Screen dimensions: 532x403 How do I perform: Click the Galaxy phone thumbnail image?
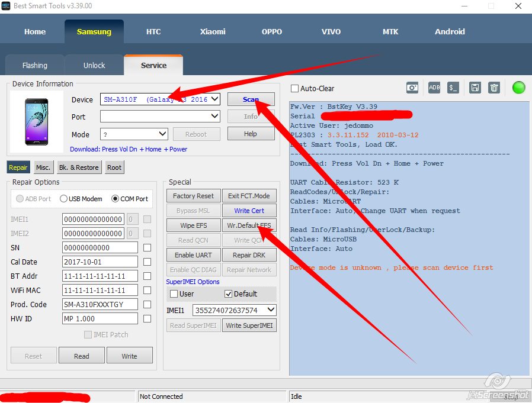37,122
